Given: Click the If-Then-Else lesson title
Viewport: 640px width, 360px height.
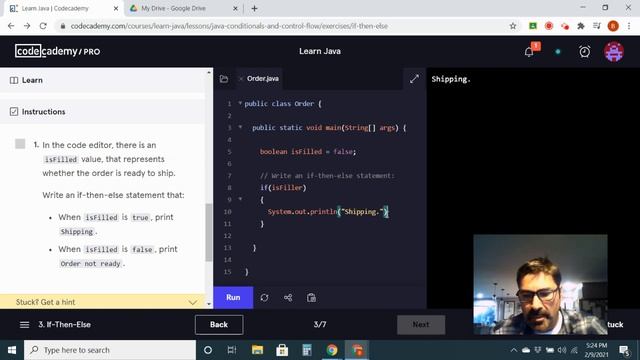Looking at the screenshot, I should [64, 325].
